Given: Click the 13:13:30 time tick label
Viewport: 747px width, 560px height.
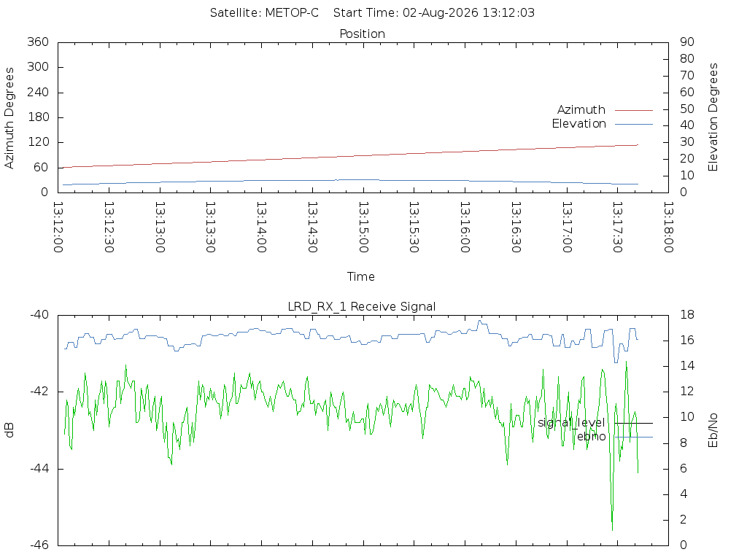Looking at the screenshot, I should pos(211,227).
